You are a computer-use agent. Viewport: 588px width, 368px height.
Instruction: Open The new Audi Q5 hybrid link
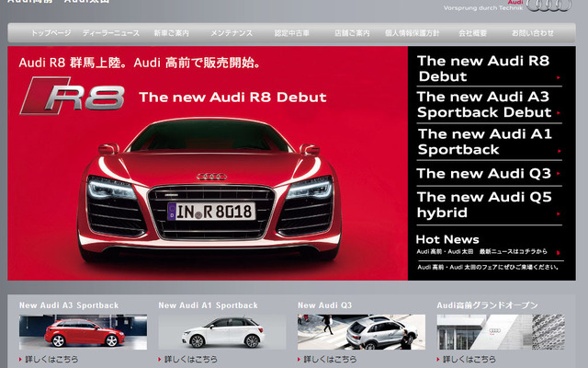pyautogui.click(x=484, y=204)
